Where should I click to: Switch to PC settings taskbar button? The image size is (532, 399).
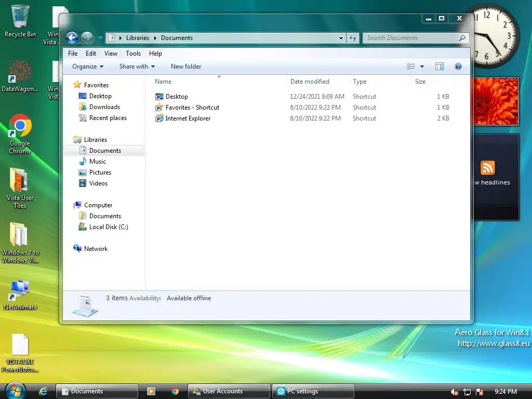pos(313,391)
